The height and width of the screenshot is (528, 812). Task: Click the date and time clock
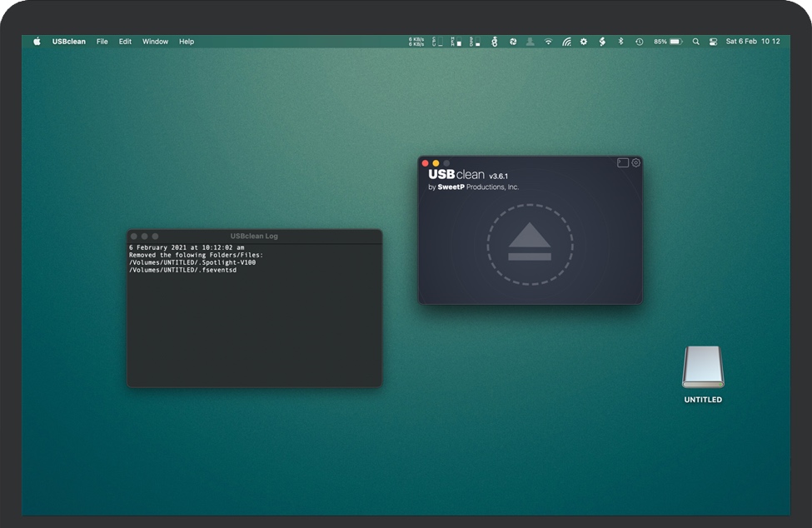753,42
